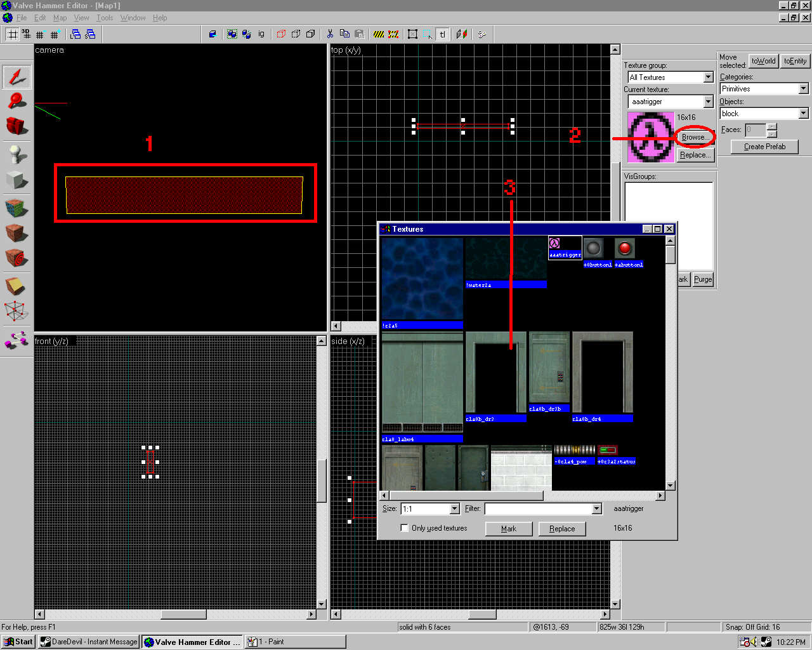Expand the texture Size dropdown
Viewport: 812px width, 650px height.
pyautogui.click(x=454, y=509)
